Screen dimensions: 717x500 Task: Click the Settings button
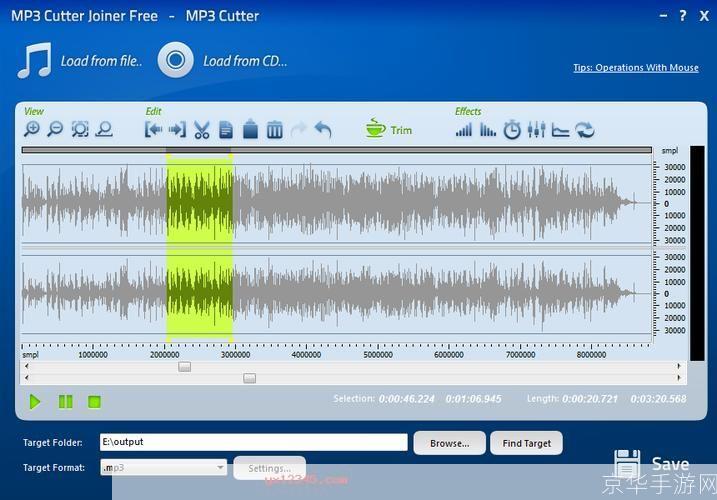pyautogui.click(x=269, y=468)
